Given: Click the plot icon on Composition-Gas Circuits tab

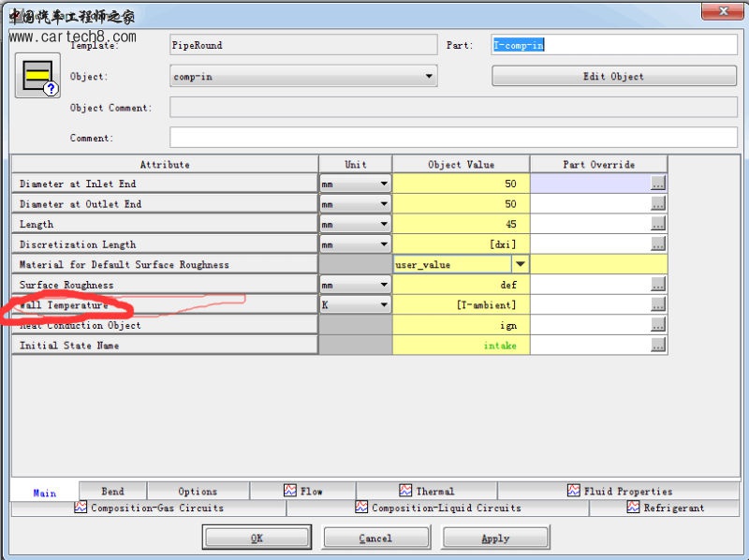Looking at the screenshot, I should [81, 507].
